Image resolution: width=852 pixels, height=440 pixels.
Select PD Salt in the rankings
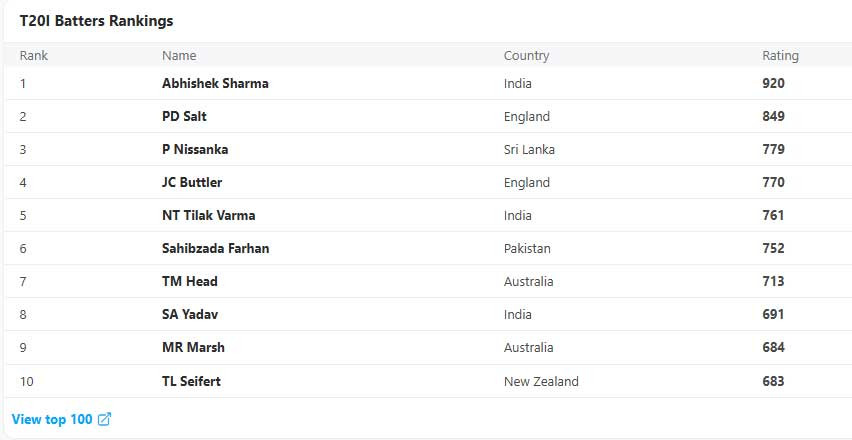click(184, 117)
